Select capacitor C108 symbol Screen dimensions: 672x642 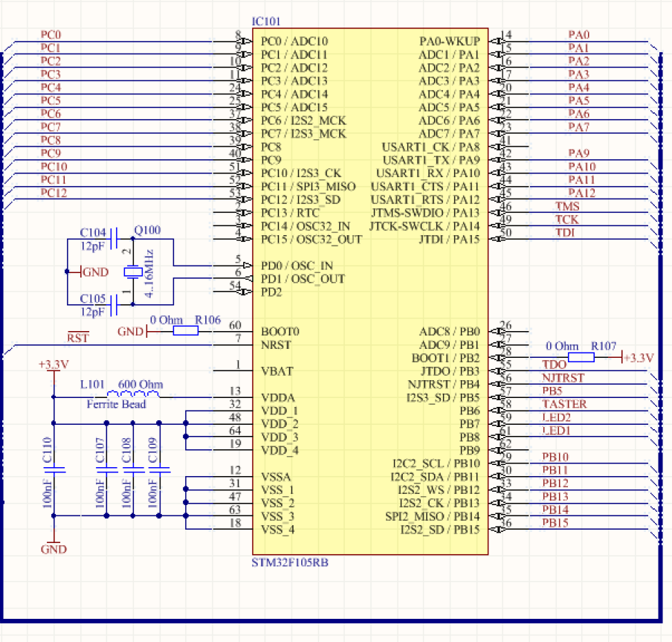133,469
